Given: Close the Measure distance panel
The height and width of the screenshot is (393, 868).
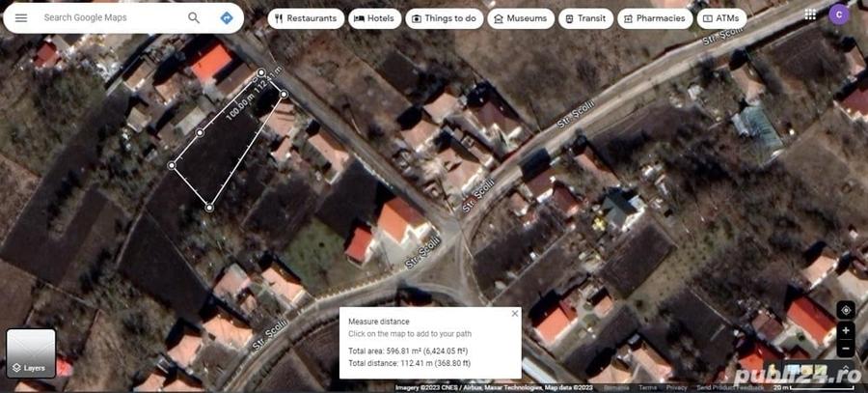Looking at the screenshot, I should point(515,313).
